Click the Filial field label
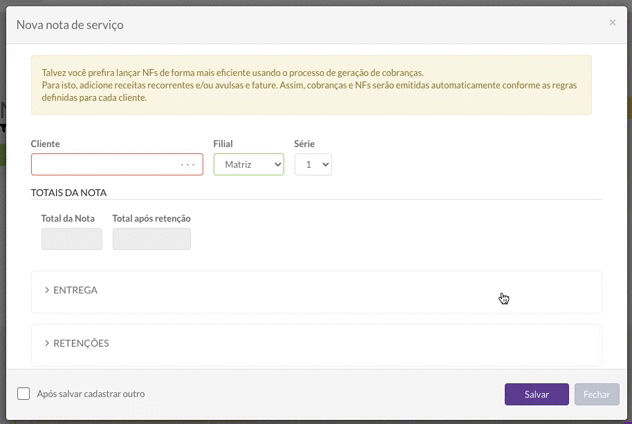Image resolution: width=632 pixels, height=424 pixels. point(223,144)
